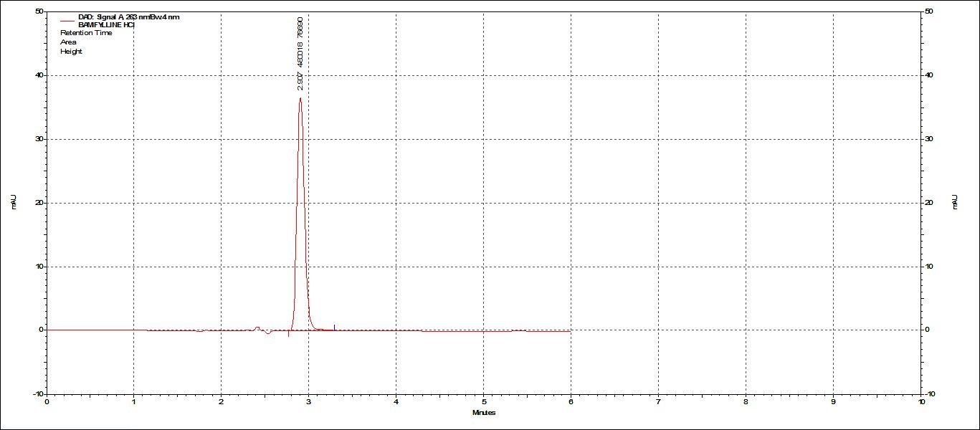Select the rotated peak annotation text above the peak
This screenshot has width=980, height=430.
[300, 54]
